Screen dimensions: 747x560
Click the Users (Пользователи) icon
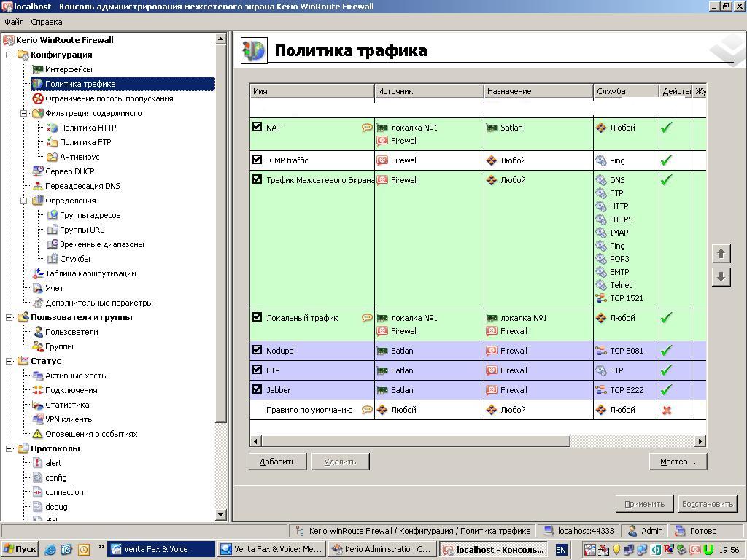click(x=38, y=332)
